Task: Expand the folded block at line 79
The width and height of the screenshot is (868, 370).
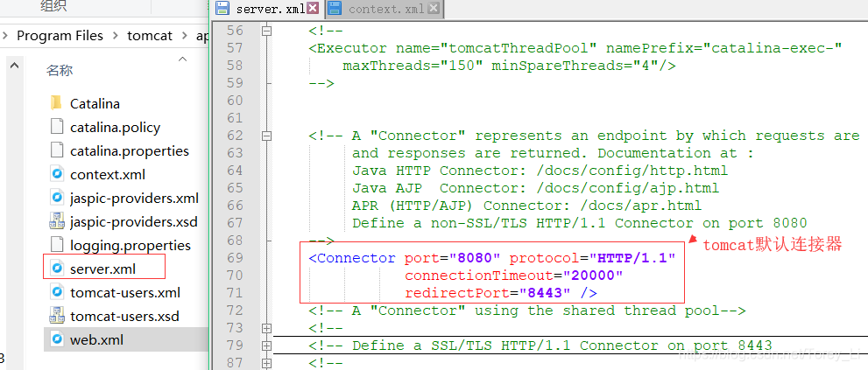Action: [x=267, y=346]
